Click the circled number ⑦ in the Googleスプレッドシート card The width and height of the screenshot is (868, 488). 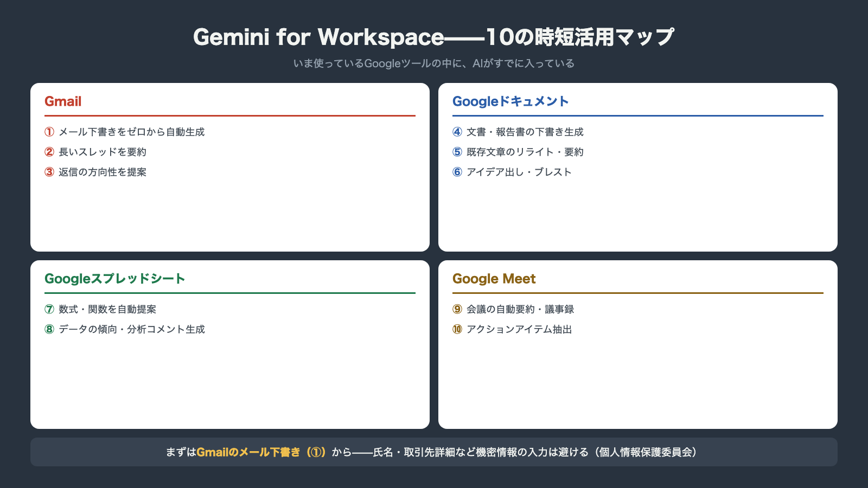[49, 309]
